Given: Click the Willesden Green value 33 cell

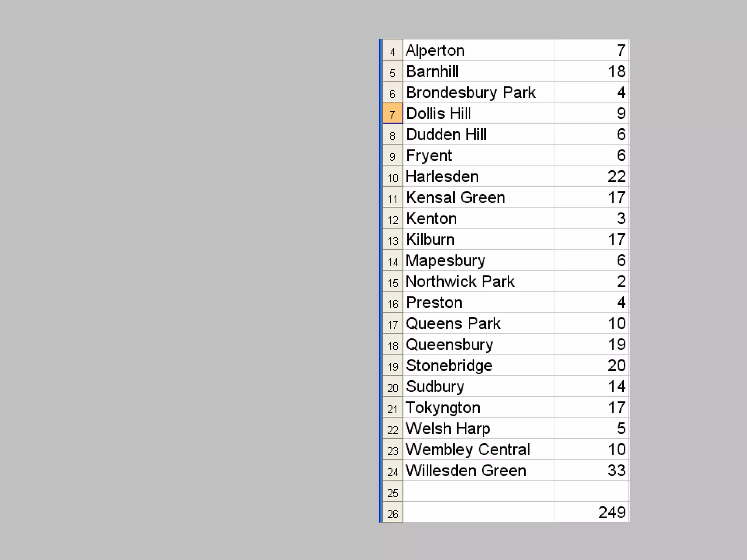Looking at the screenshot, I should click(591, 470).
